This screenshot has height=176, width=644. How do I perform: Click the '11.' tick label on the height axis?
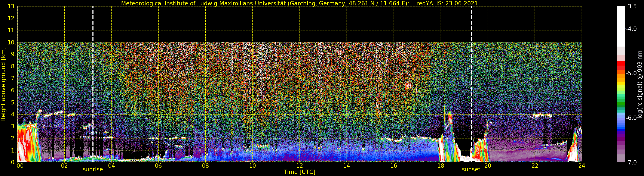(12, 31)
